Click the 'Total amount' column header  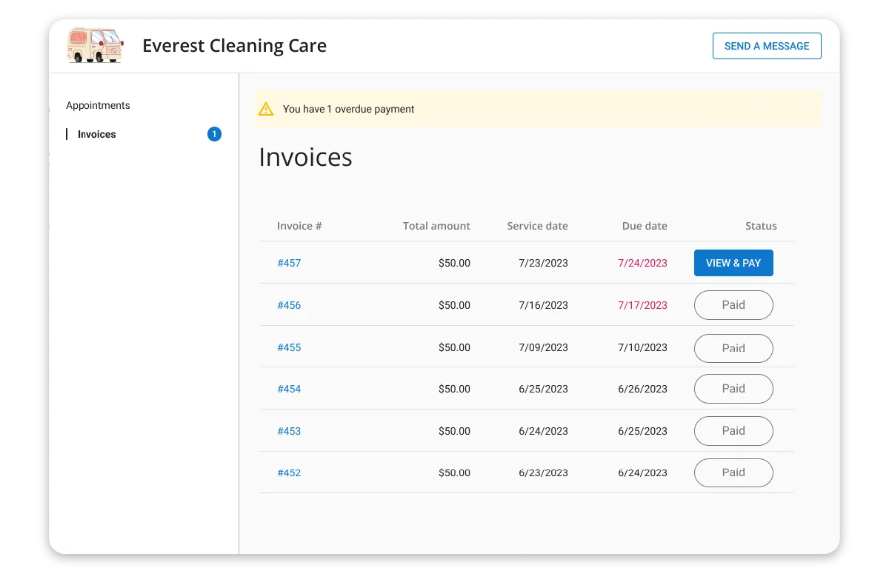pos(436,226)
